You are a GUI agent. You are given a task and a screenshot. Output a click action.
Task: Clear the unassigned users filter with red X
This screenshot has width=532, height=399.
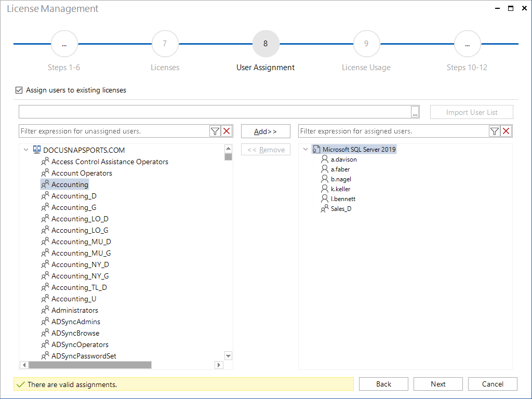point(227,131)
